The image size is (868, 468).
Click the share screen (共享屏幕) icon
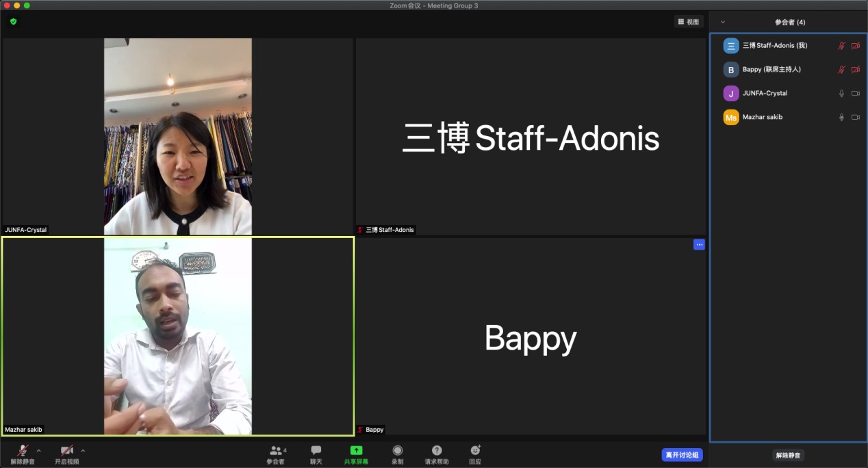tap(356, 451)
